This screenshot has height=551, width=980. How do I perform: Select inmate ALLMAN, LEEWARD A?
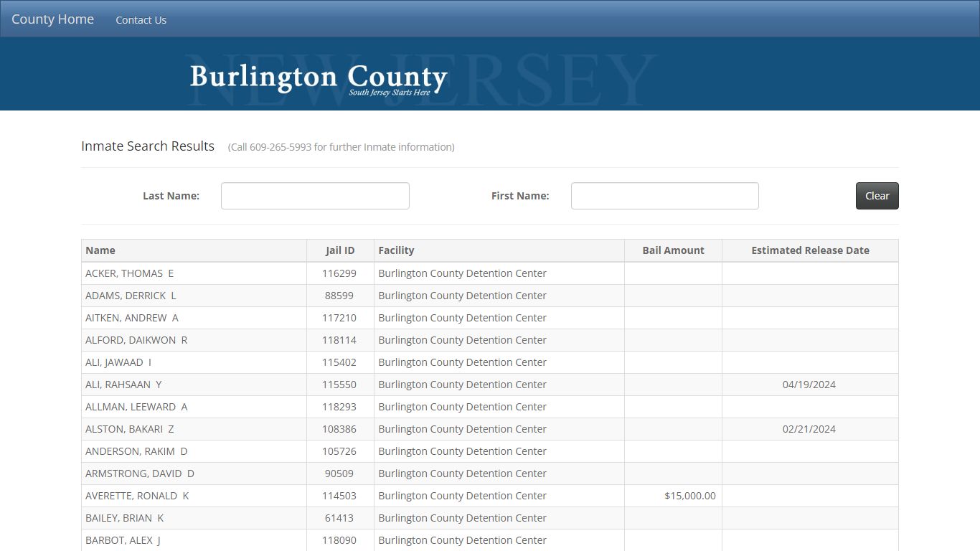[136, 407]
